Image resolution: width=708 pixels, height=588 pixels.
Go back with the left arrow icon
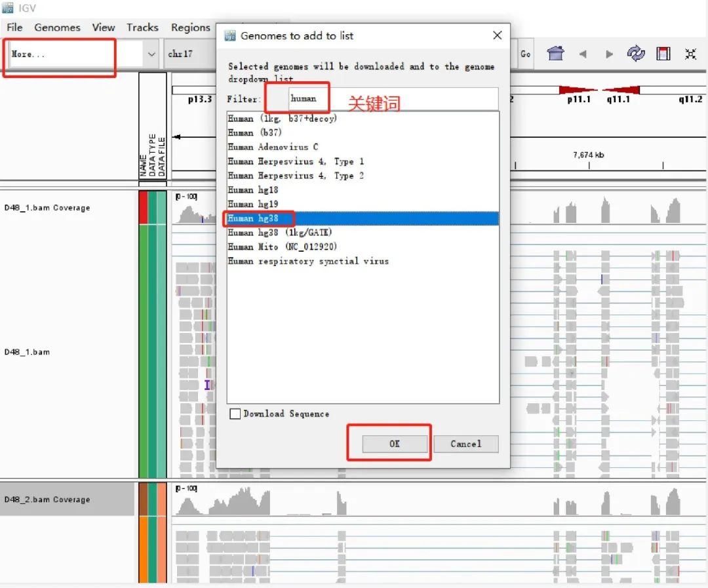tap(583, 54)
